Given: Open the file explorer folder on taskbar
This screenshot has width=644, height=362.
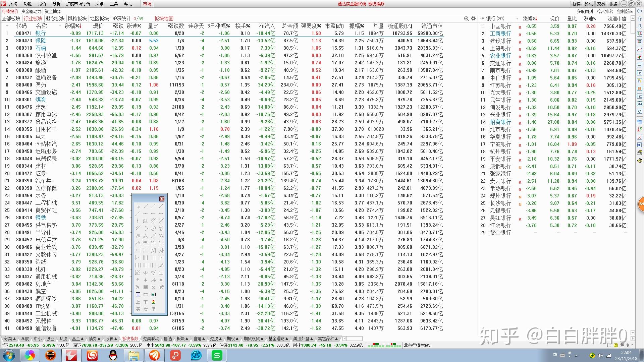Looking at the screenshot, I should 133,355.
